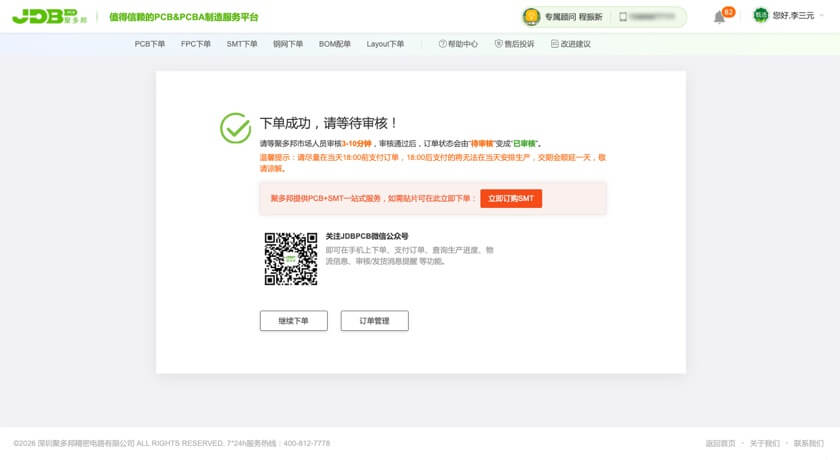The image size is (840, 460).
Task: Open the PCB下单 menu
Action: coord(149,44)
